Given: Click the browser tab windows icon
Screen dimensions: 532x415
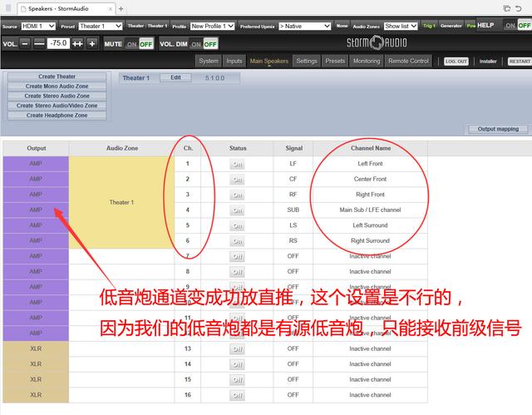Looking at the screenshot, I should coord(507,8).
